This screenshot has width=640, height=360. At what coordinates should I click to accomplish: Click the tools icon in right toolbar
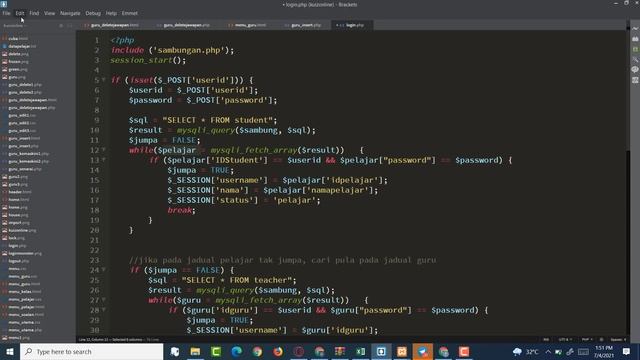[635, 59]
